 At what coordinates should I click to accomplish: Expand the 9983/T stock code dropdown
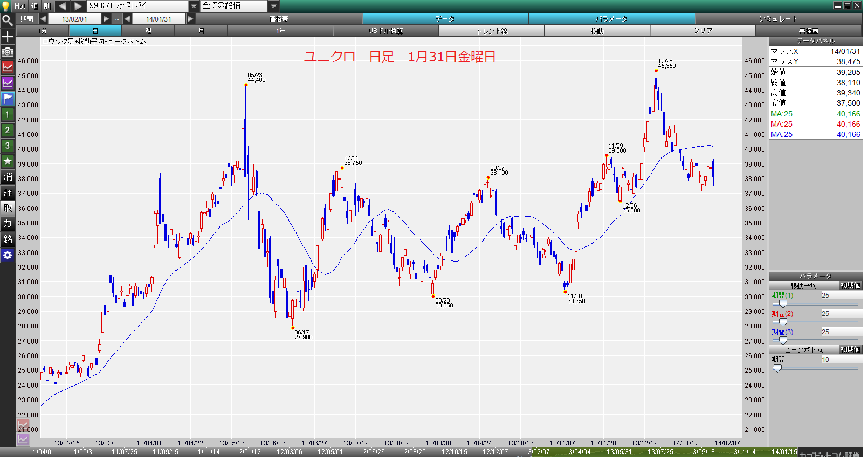click(x=194, y=6)
